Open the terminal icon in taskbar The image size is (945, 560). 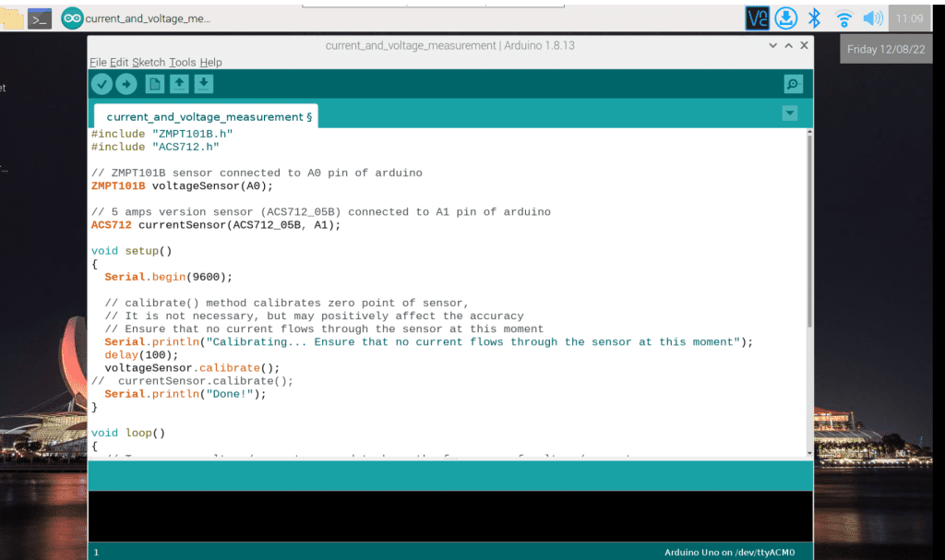pos(39,18)
